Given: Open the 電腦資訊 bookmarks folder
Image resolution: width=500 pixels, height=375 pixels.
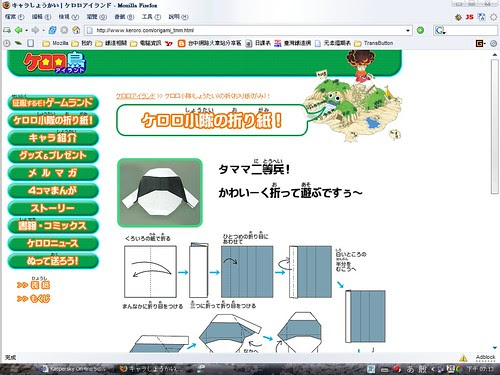Looking at the screenshot, I should coord(146,43).
